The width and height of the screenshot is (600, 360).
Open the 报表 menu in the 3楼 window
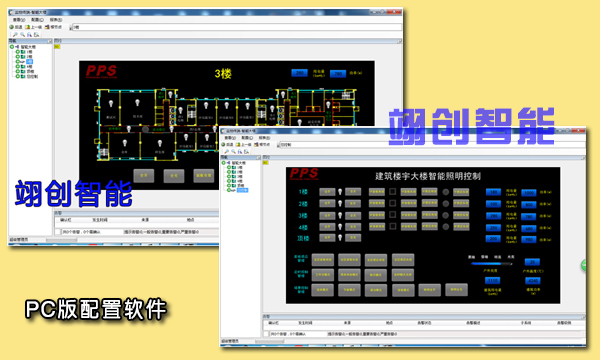[56, 20]
